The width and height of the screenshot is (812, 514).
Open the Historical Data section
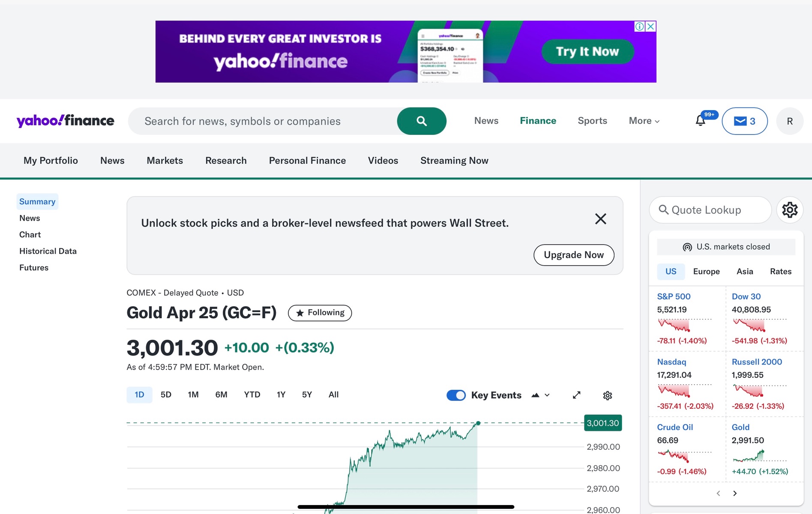(x=48, y=251)
